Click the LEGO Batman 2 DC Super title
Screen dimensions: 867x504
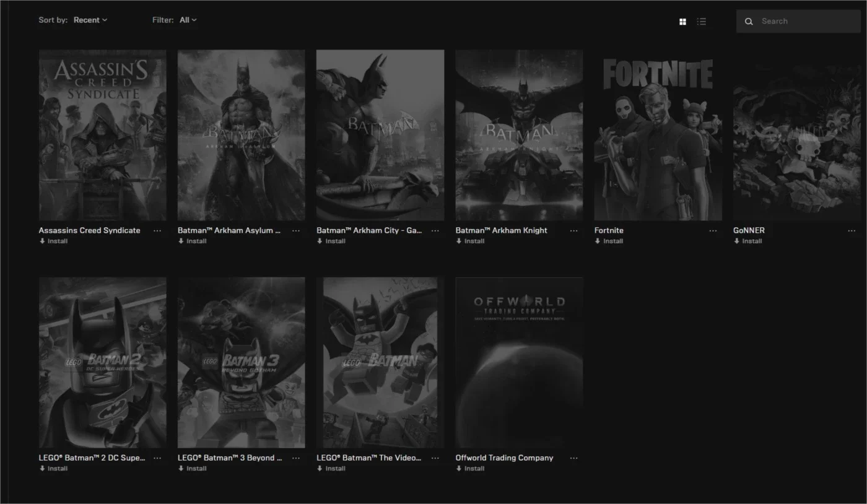pyautogui.click(x=92, y=458)
